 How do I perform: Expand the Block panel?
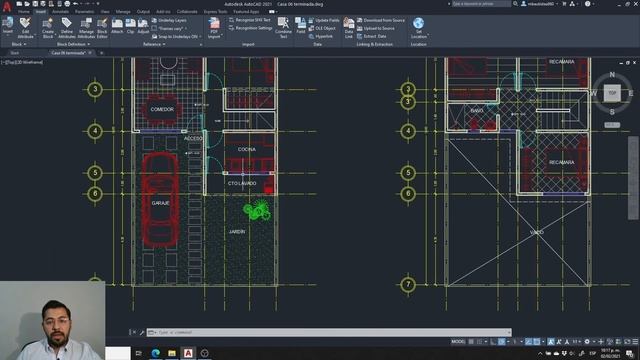click(x=18, y=44)
